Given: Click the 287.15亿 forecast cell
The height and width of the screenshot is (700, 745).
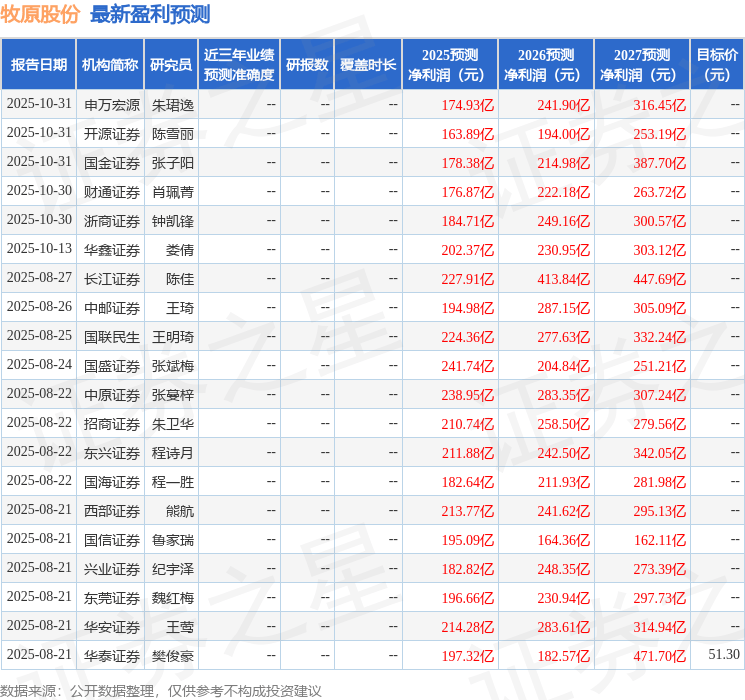Looking at the screenshot, I should tap(564, 308).
